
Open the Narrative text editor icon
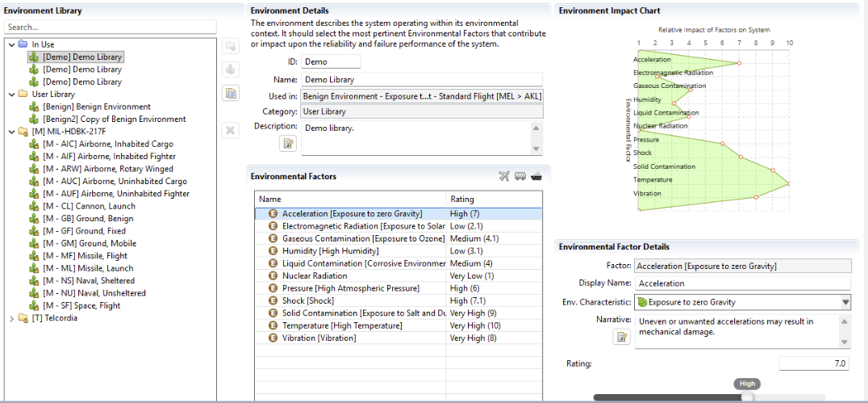pyautogui.click(x=622, y=337)
